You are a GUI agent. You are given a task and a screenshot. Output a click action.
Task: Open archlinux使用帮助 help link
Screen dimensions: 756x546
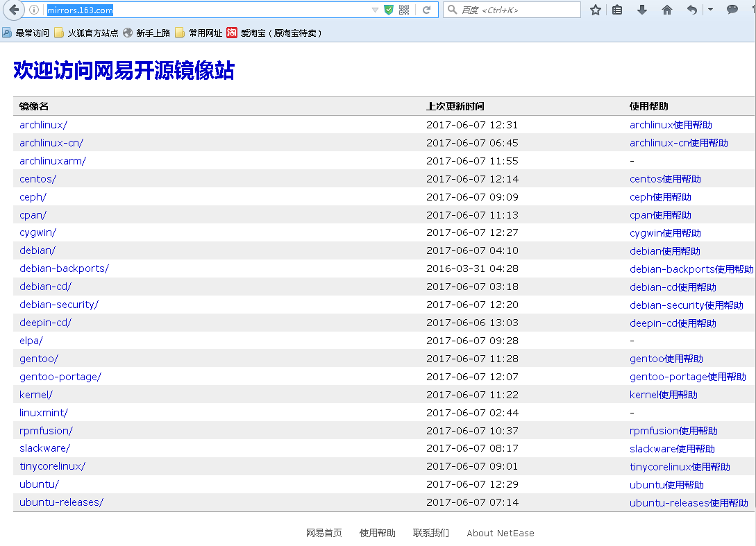tap(671, 125)
